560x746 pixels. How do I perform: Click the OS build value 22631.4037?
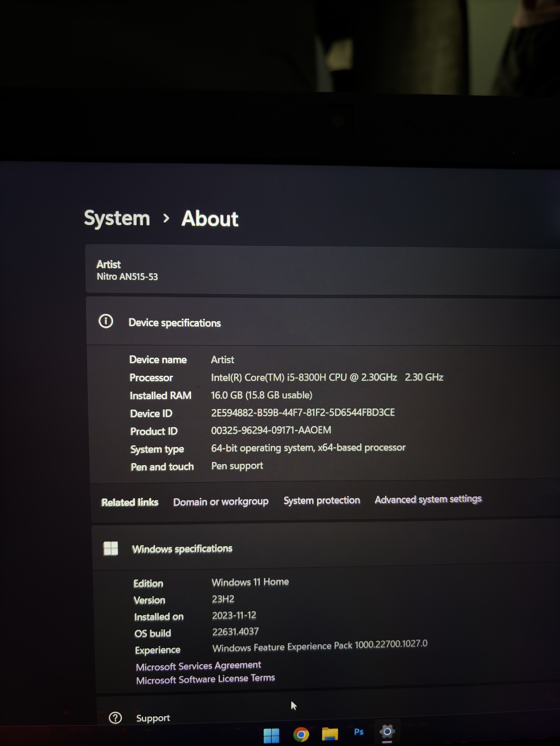[235, 632]
